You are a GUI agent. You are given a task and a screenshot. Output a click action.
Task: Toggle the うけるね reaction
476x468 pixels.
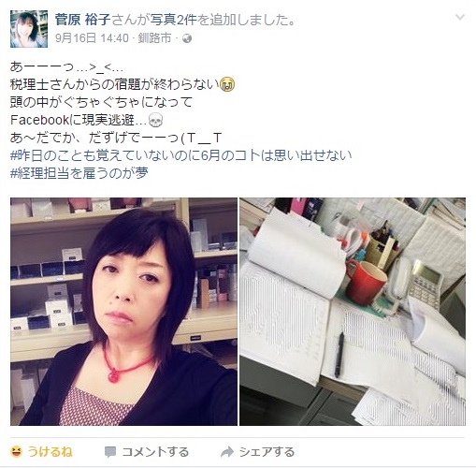coord(41,452)
